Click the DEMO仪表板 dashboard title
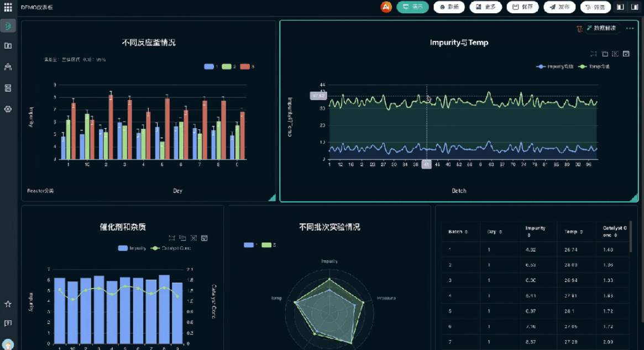Screen dimensions: 644x350 tap(37, 7)
